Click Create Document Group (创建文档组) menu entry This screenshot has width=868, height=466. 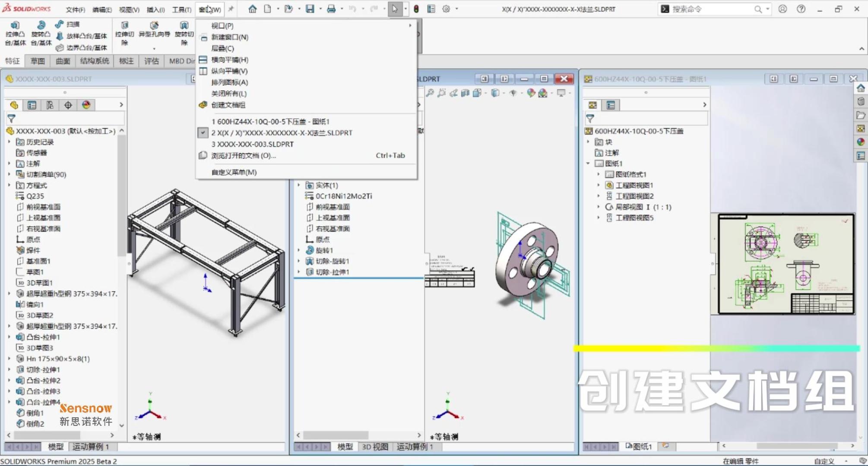(228, 105)
